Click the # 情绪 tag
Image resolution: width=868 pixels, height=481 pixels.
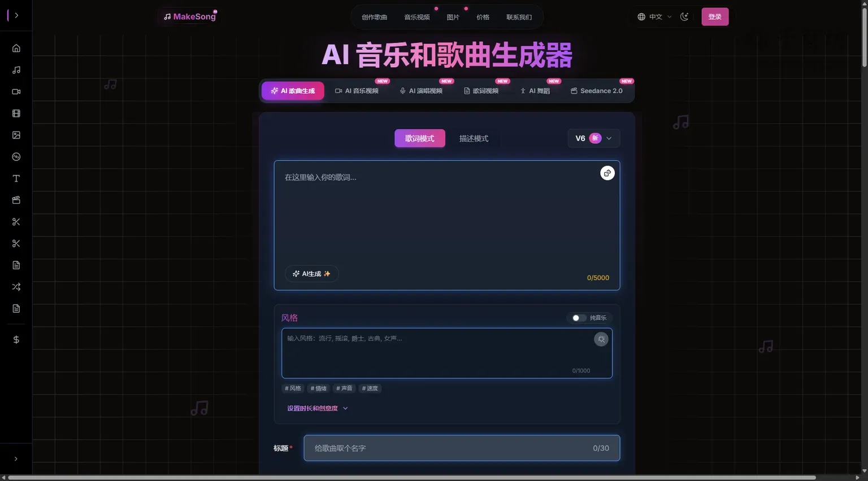(319, 388)
